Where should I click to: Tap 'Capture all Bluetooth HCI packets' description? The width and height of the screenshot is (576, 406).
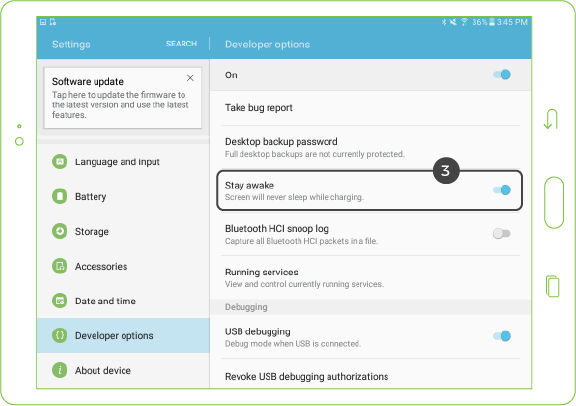coord(301,241)
